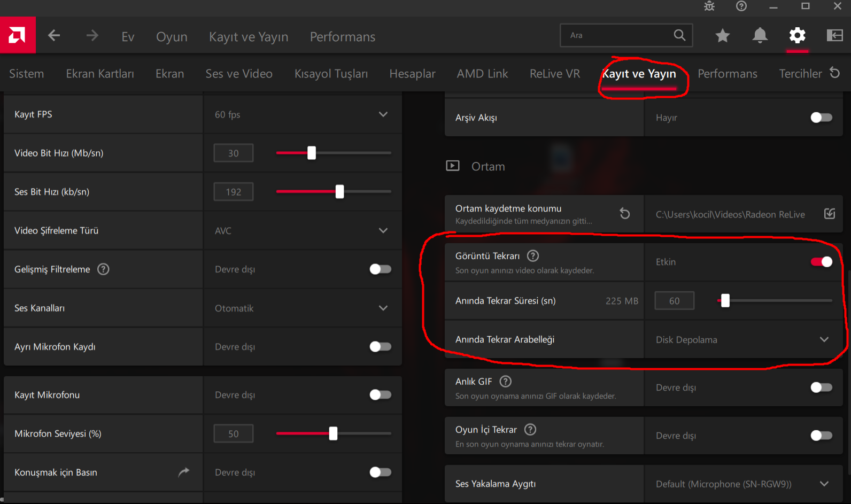The height and width of the screenshot is (504, 851).
Task: Click the Ortam section media icon
Action: pos(453,166)
